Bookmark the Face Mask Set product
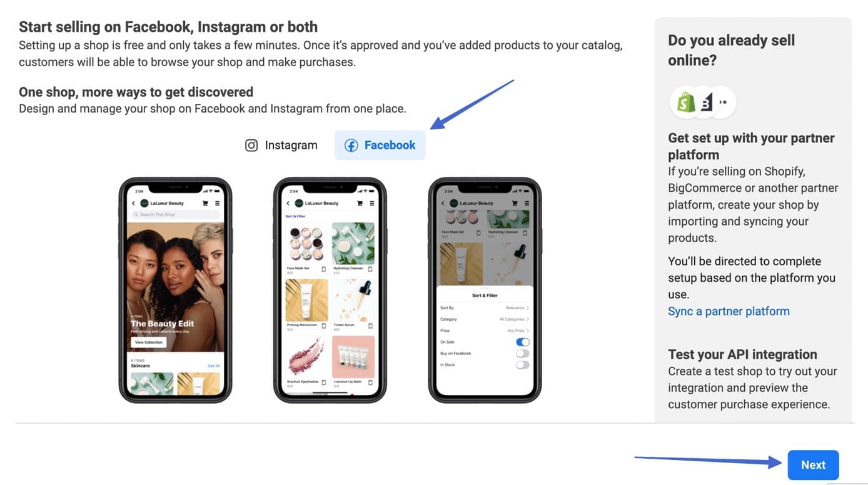 pos(324,269)
